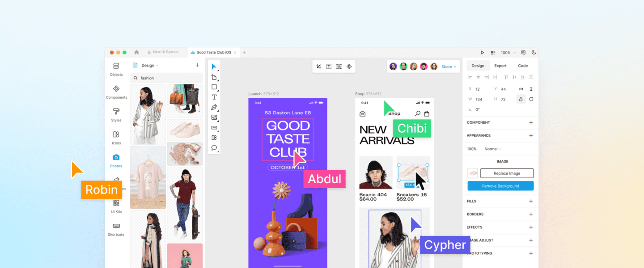The width and height of the screenshot is (644, 268).
Task: Open the 100% zoom level dropdown
Action: coord(508,53)
